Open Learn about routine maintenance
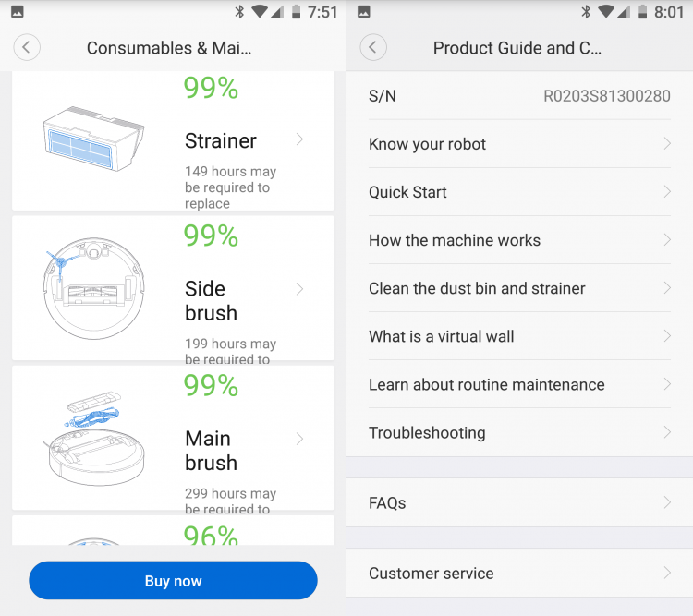 pos(519,384)
